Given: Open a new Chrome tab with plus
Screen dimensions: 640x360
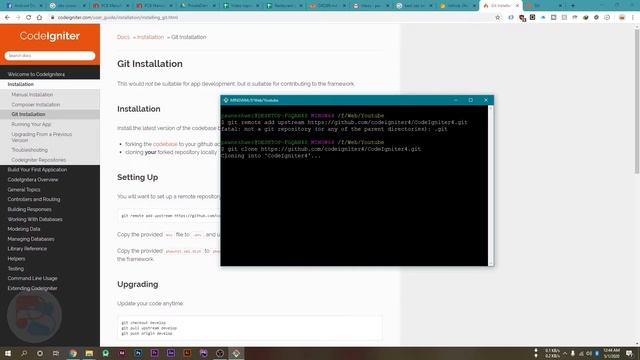Looking at the screenshot, I should pos(573,6).
